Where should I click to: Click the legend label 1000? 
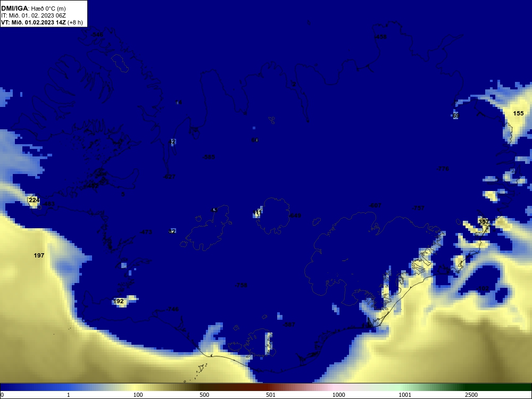338,395
